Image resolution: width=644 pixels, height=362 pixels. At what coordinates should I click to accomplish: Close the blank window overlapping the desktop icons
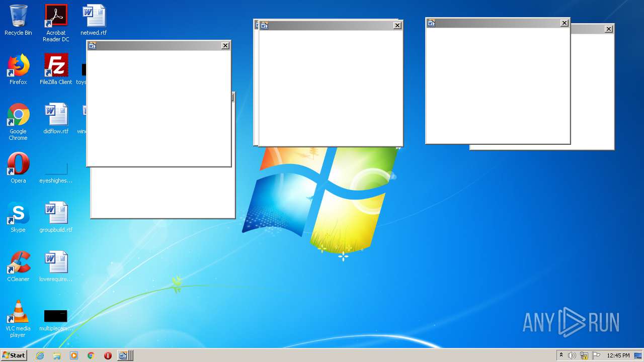click(x=225, y=46)
